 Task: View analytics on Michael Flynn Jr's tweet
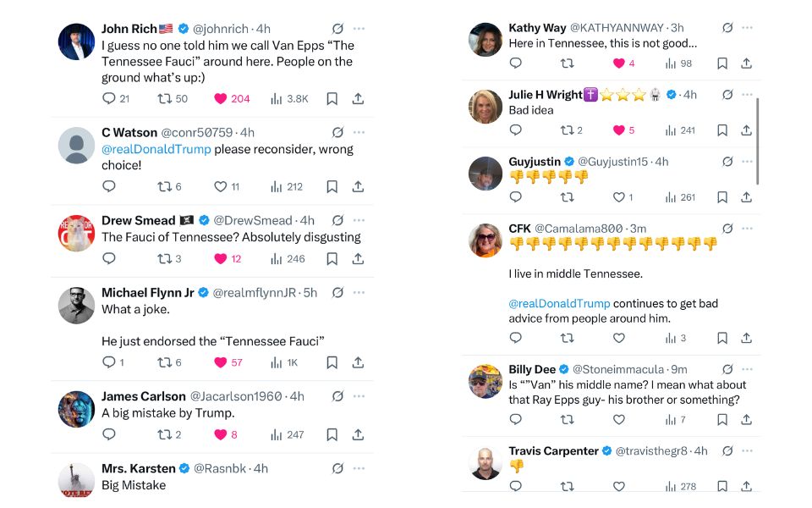click(276, 362)
